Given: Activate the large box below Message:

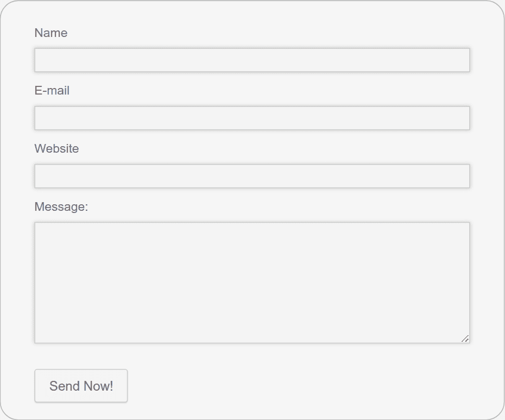Looking at the screenshot, I should click(x=252, y=283).
